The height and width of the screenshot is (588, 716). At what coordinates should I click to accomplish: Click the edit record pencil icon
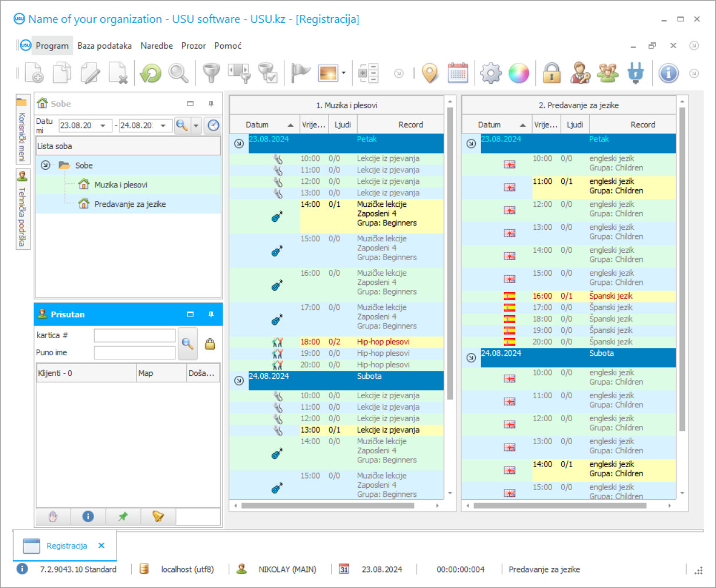90,73
